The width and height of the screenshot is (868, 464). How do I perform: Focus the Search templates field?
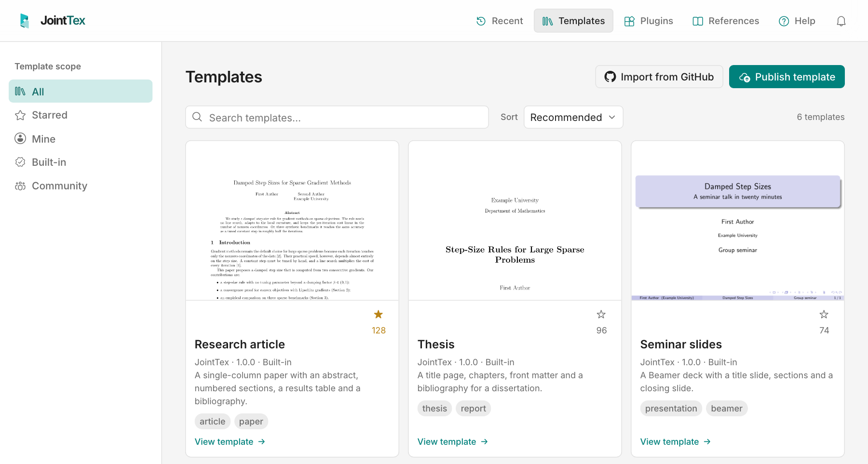pos(337,117)
